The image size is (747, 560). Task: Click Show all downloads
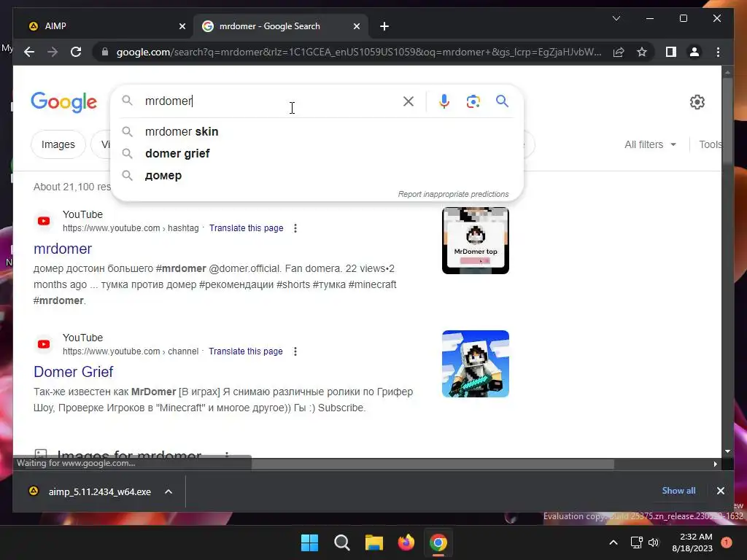point(678,491)
